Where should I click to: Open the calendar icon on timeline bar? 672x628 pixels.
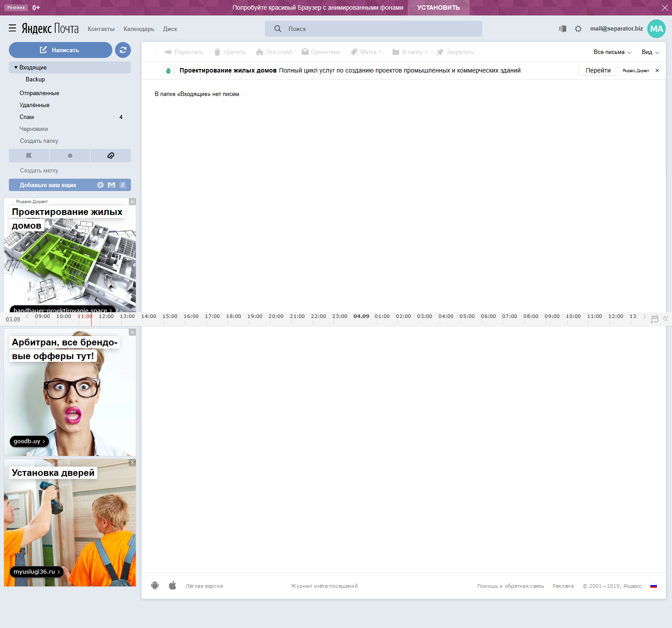tap(655, 319)
